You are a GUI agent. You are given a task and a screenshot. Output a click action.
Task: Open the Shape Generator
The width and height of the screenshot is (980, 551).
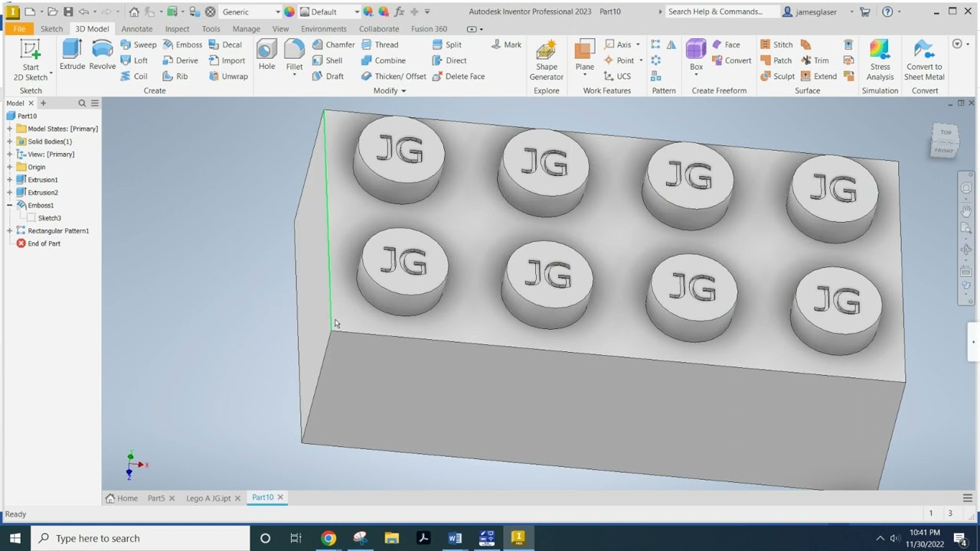pyautogui.click(x=547, y=60)
